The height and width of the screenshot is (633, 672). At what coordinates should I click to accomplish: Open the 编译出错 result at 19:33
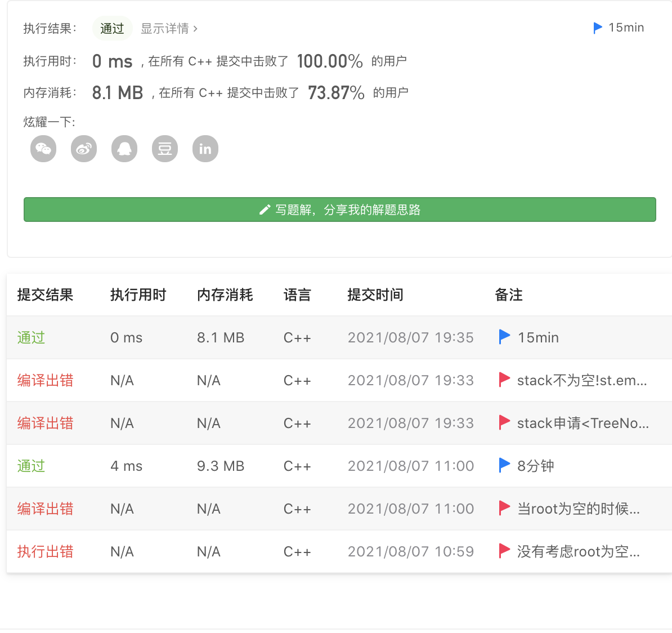coord(45,380)
